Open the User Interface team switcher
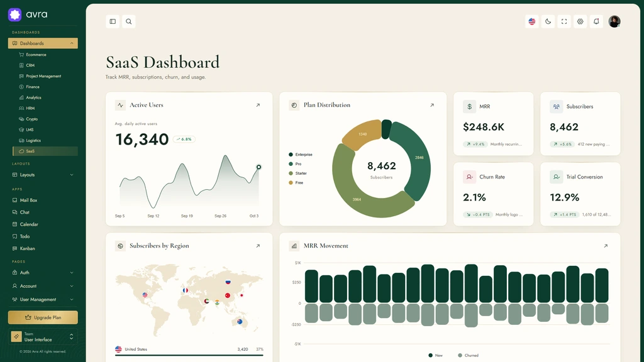 click(x=43, y=337)
